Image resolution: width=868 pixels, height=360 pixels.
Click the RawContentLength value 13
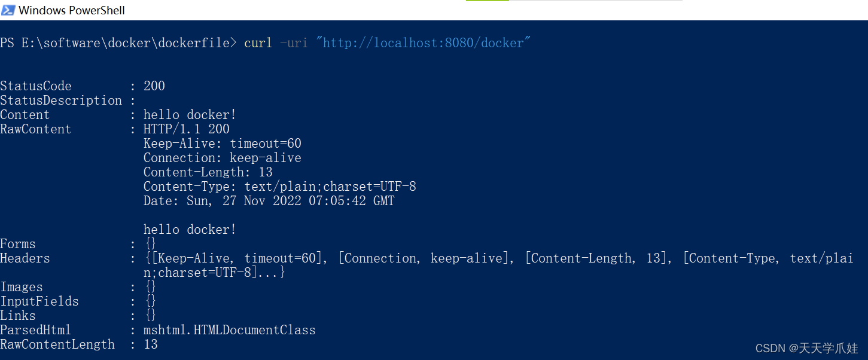(x=151, y=344)
